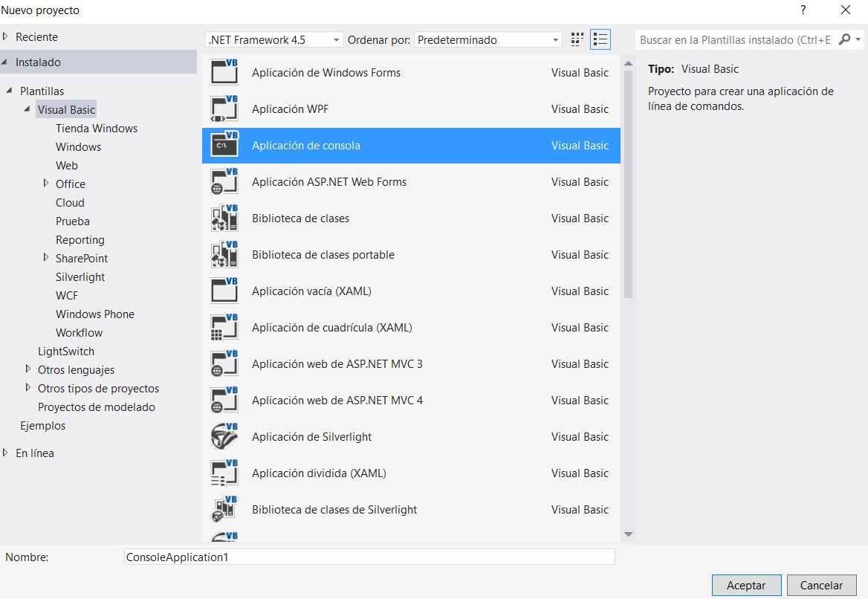The height and width of the screenshot is (599, 868).
Task: Select the Aplicación de Windows Forms template icon
Action: click(x=224, y=72)
